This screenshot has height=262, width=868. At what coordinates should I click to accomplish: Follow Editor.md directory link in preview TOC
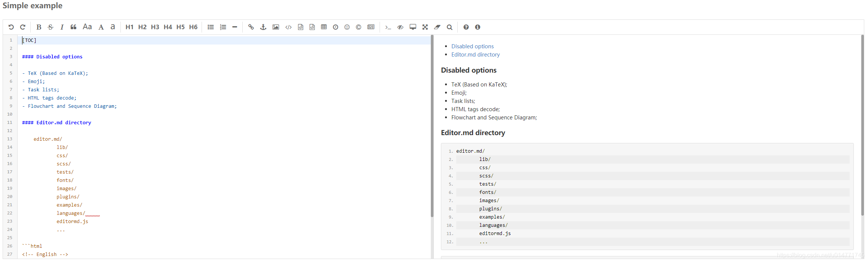tap(475, 55)
